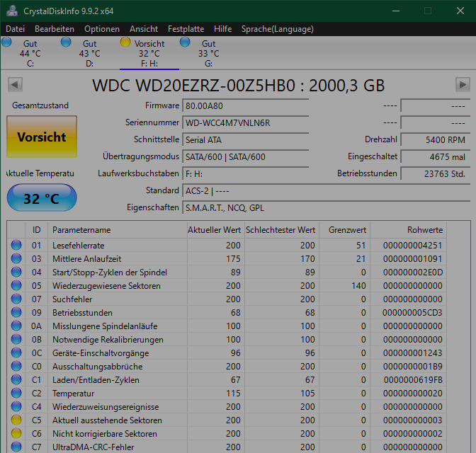Click status orb for Misslungene Spindelanläufe row
This screenshot has height=453, width=476.
point(16,326)
